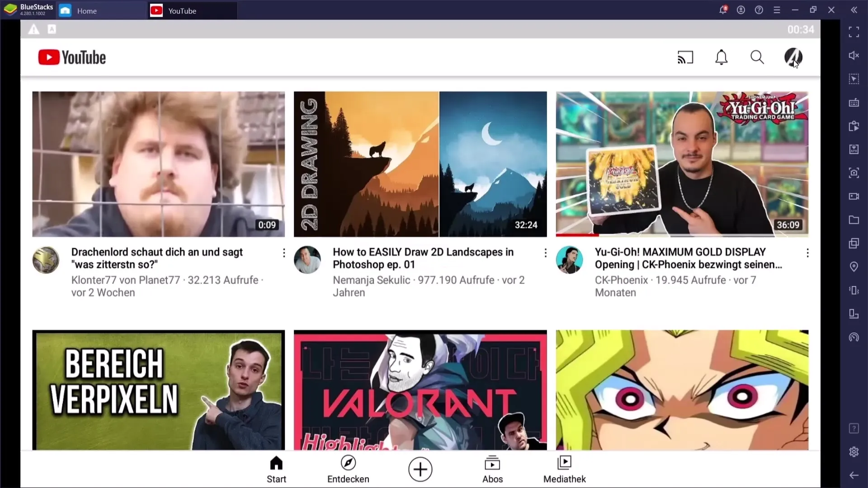Open multi-instance manager sidebar icon
This screenshot has height=488, width=868.
tap(854, 243)
